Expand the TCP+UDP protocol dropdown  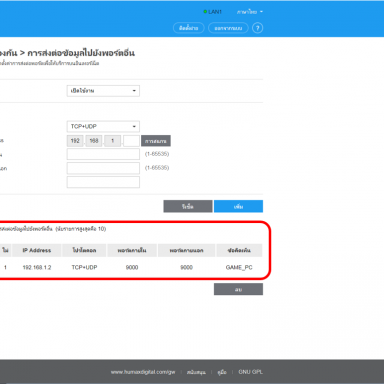(x=103, y=127)
